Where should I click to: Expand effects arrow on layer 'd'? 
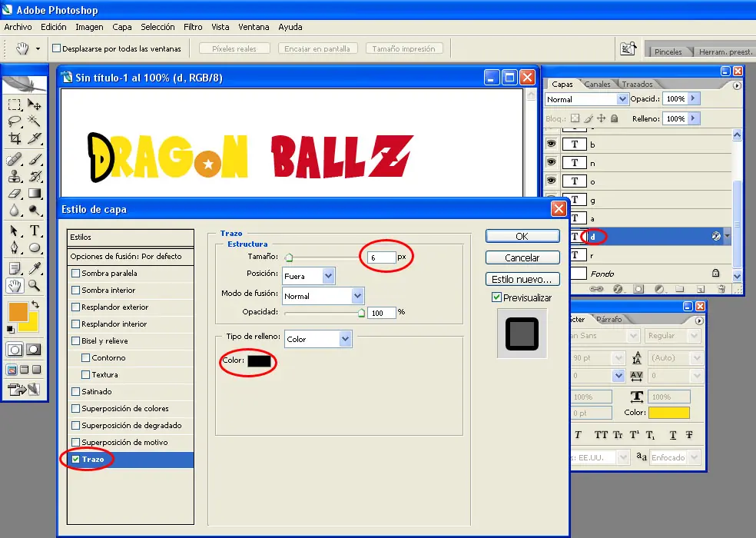point(727,236)
